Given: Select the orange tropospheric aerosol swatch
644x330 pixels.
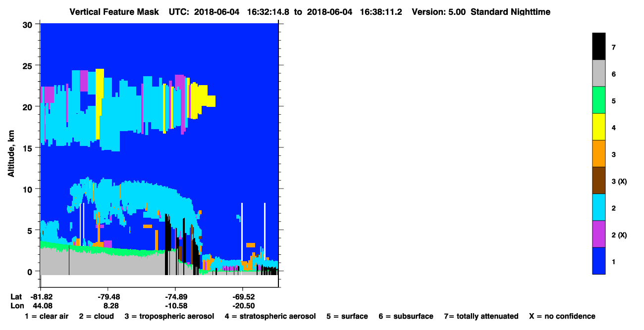Looking at the screenshot, I should pos(599,153).
